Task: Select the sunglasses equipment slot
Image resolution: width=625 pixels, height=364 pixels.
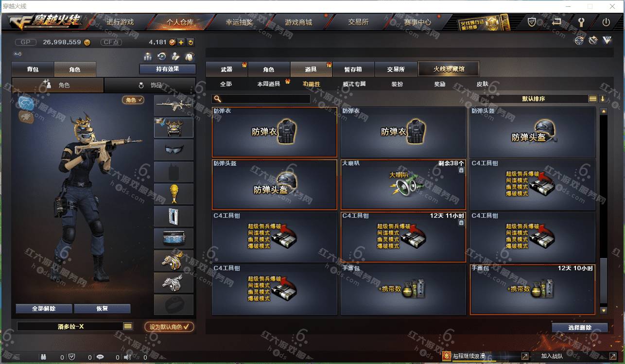Action: tap(174, 150)
